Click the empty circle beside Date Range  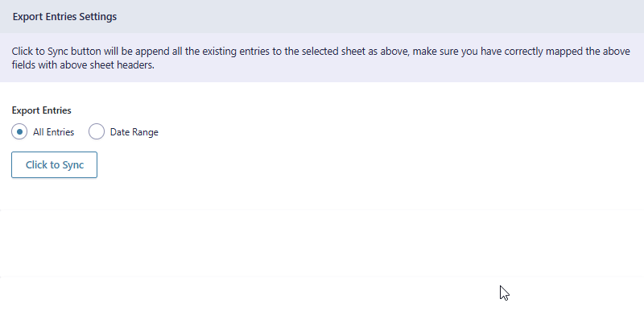[x=97, y=132]
